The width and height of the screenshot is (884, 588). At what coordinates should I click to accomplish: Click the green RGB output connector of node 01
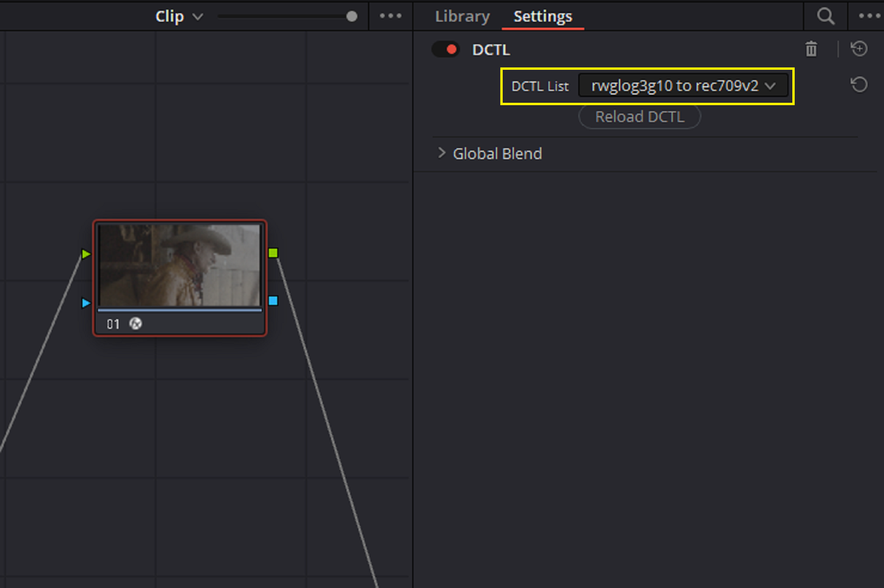(273, 253)
